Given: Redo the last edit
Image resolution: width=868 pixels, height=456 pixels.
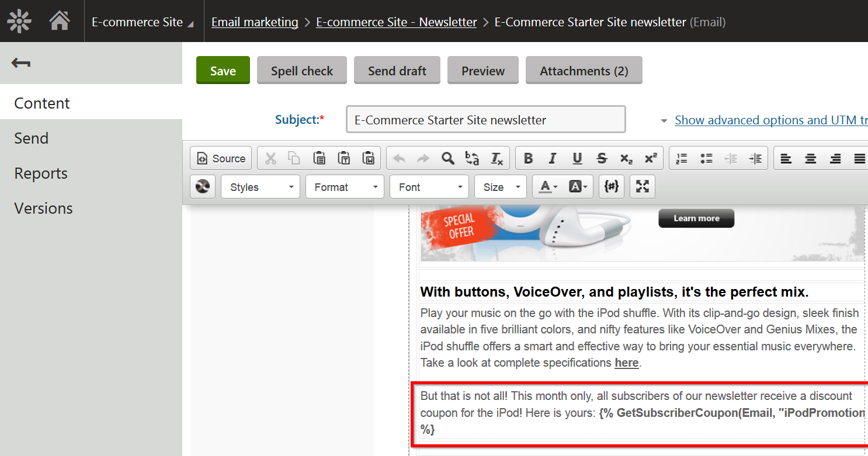Looking at the screenshot, I should point(423,158).
